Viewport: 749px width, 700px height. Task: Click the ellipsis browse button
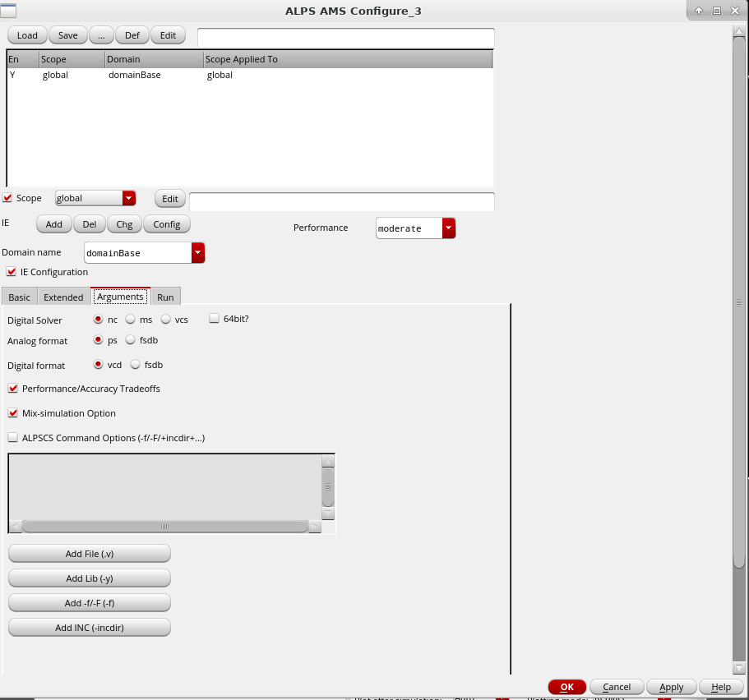coord(101,35)
